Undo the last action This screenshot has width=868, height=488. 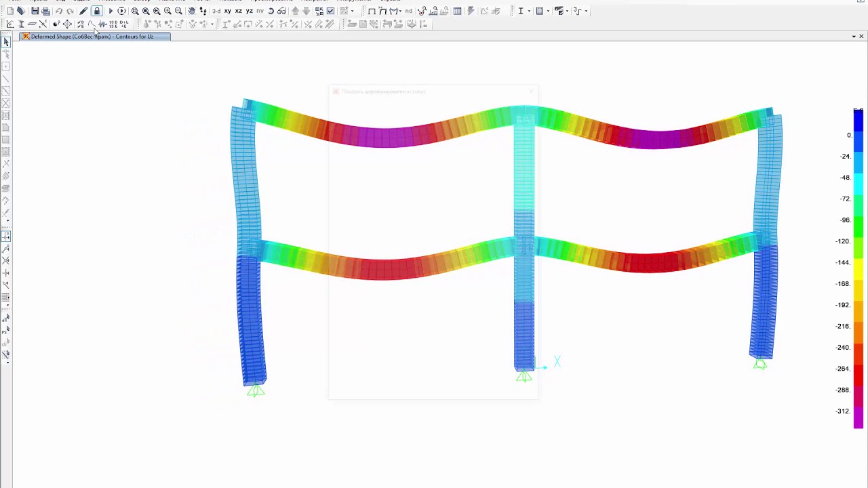[59, 11]
